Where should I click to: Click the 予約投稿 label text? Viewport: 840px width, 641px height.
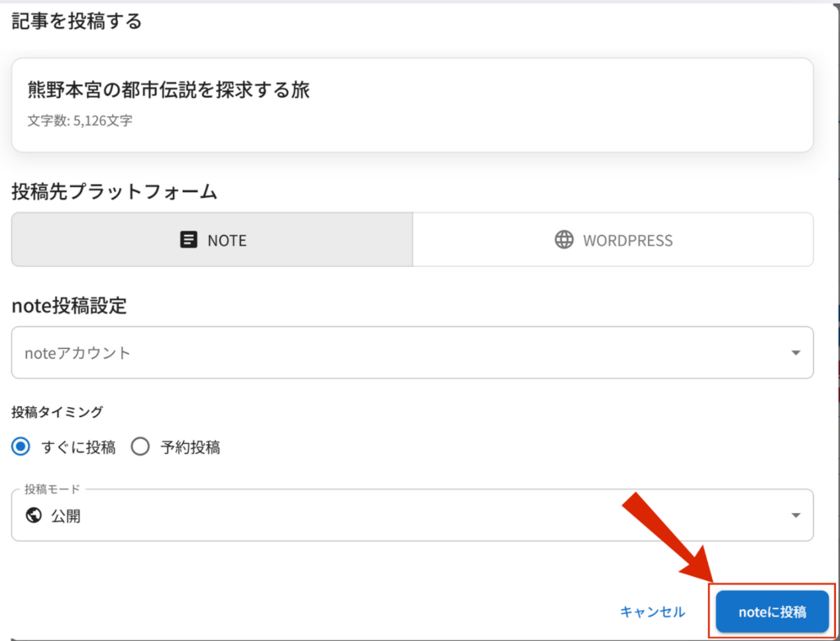pyautogui.click(x=189, y=447)
